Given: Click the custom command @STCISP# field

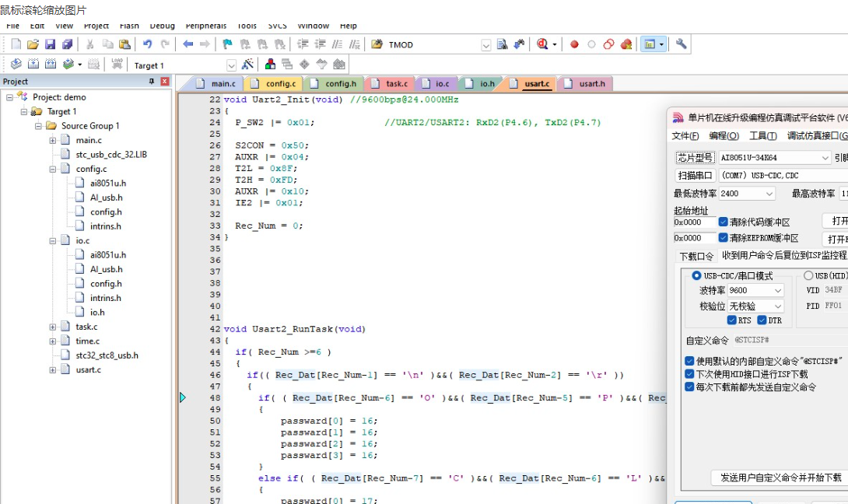Looking at the screenshot, I should [x=790, y=340].
